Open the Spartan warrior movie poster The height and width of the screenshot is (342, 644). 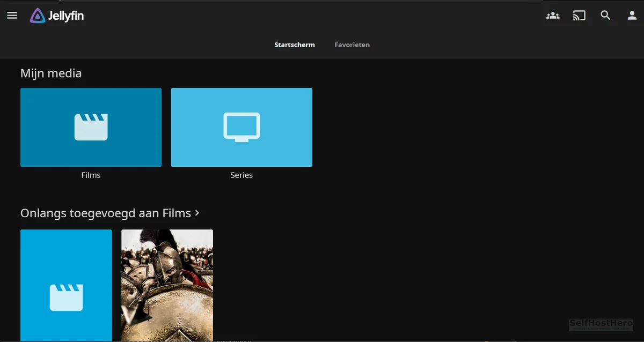[167, 284]
